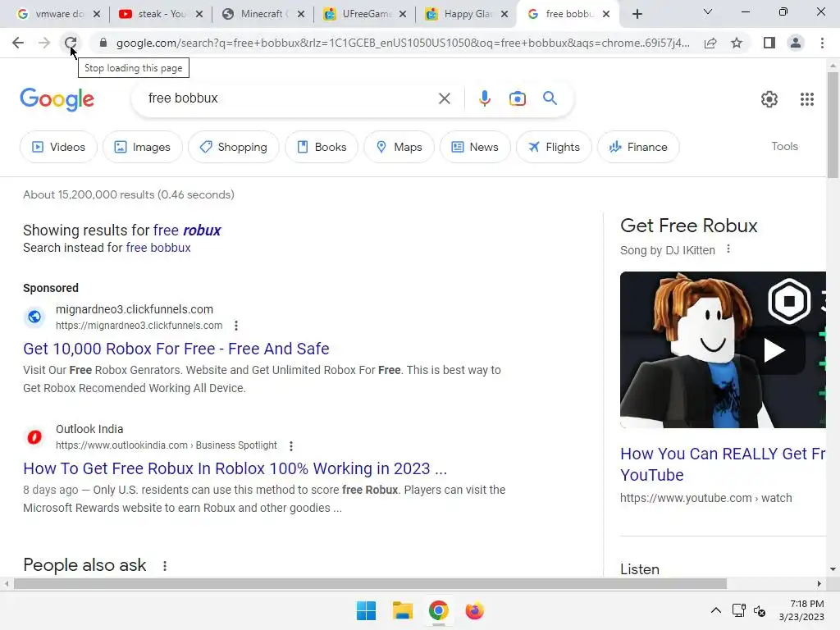Click free robux corrected query link

pos(187,231)
